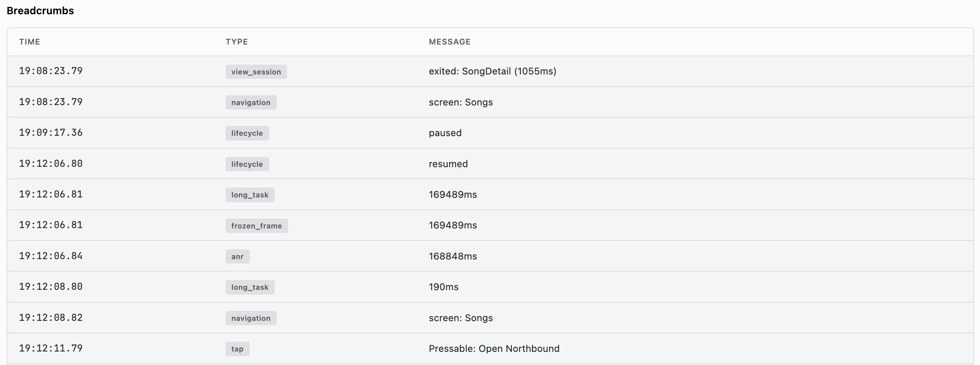Viewport: 980px width, 365px height.
Task: Click the navigation badge at 19:12:08.82
Action: tap(251, 318)
